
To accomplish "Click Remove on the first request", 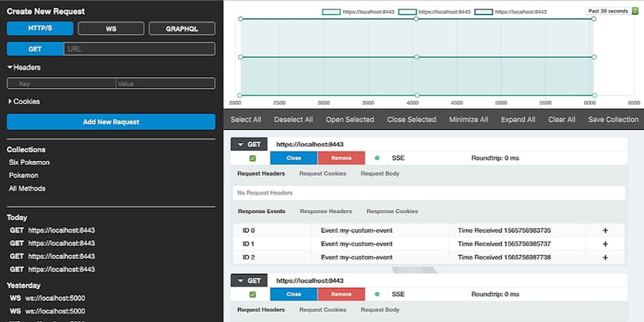I will click(341, 158).
